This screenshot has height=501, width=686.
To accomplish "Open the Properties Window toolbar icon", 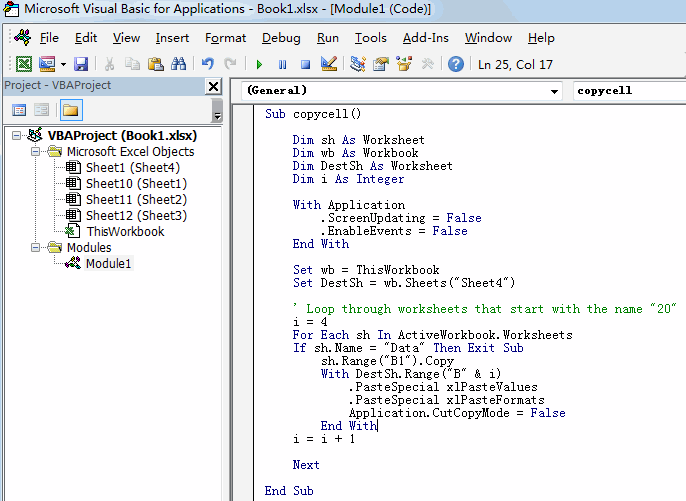I will click(381, 64).
